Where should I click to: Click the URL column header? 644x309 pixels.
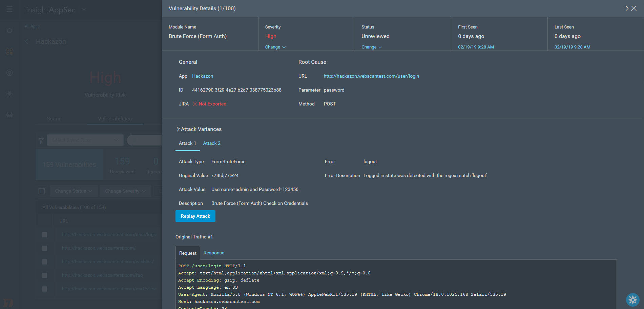click(64, 221)
